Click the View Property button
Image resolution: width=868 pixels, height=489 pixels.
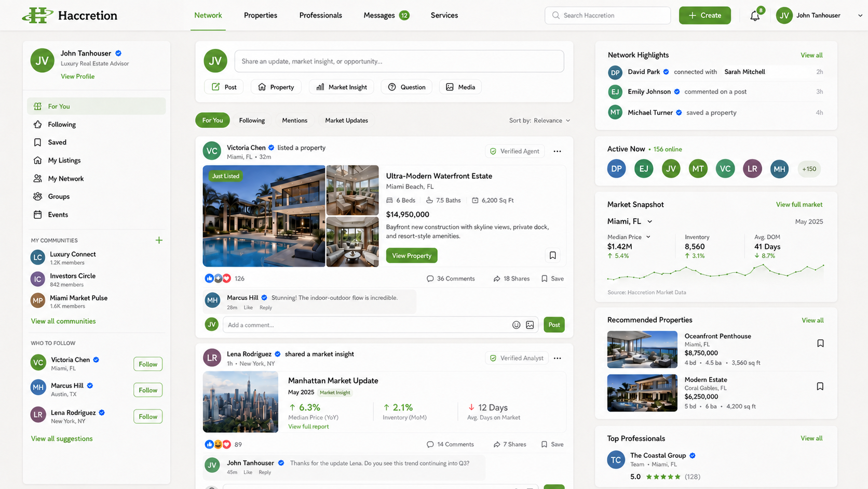coord(412,256)
